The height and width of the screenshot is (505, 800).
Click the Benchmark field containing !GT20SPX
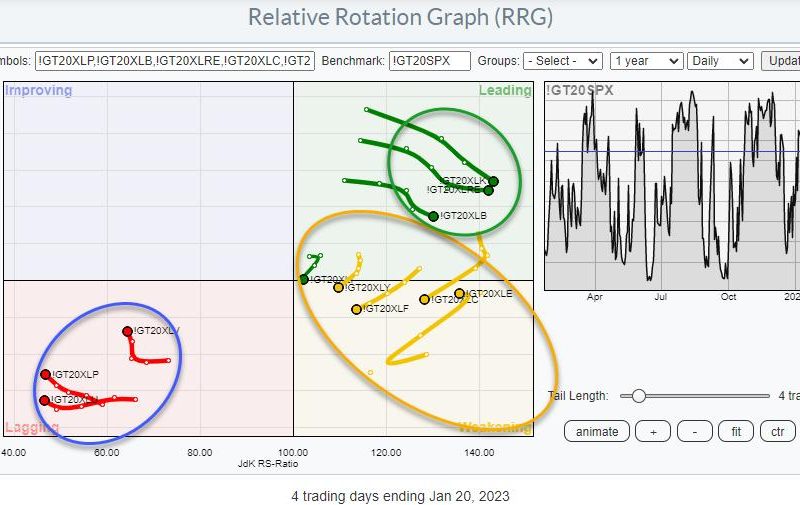[x=430, y=61]
